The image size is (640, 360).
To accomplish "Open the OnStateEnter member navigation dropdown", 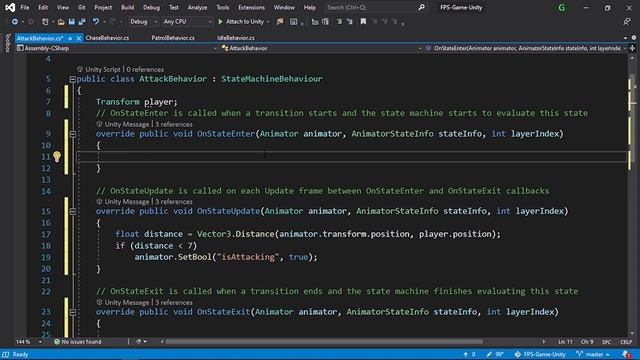I will pos(527,48).
